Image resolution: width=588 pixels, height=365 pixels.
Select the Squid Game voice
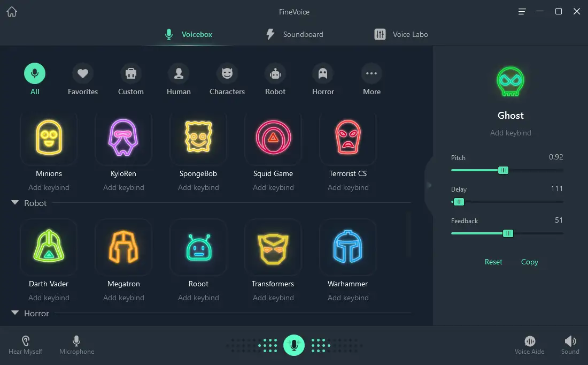coord(273,136)
